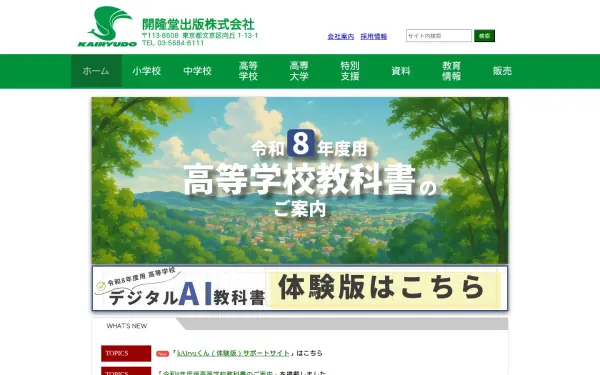
Task: Open the 小学校 menu item
Action: click(x=147, y=71)
